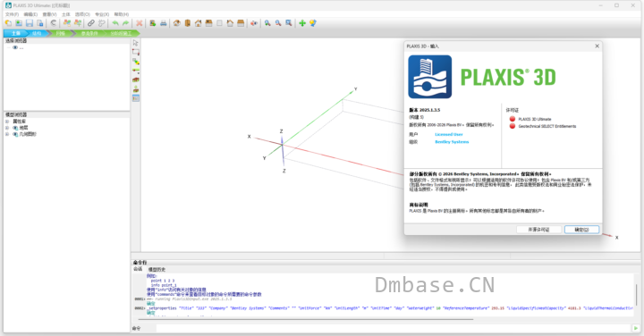Image resolution: width=644 pixels, height=336 pixels.
Task: Open the 帮助(H) menu
Action: pos(122,14)
